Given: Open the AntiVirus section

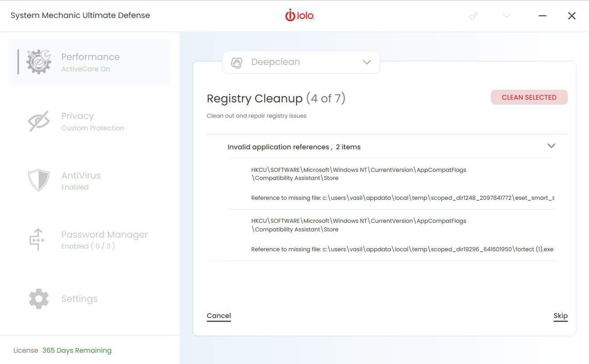Looking at the screenshot, I should 89,180.
